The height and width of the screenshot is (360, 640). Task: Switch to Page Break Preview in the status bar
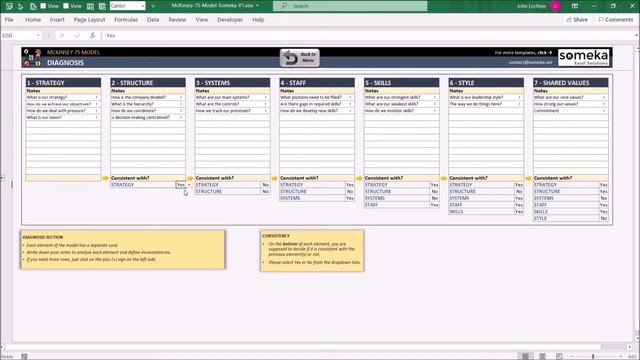[x=559, y=356]
